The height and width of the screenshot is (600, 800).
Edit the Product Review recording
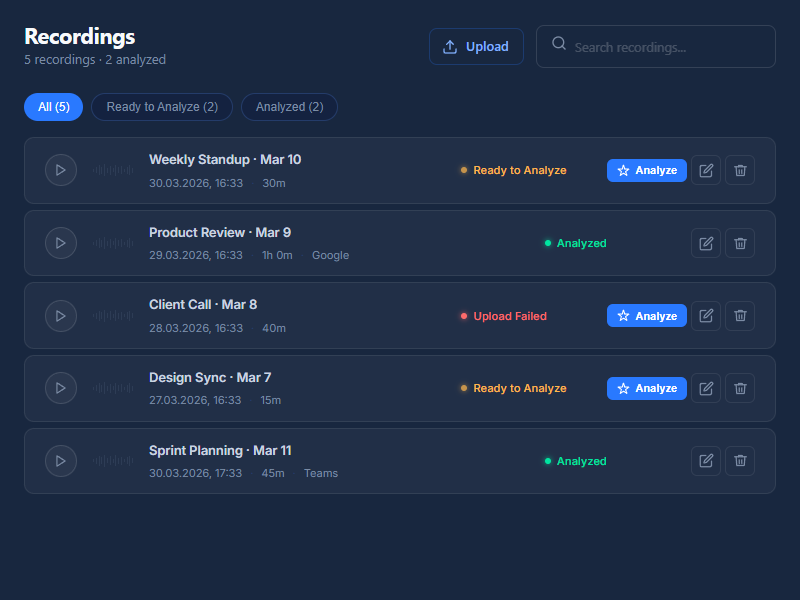click(x=706, y=243)
